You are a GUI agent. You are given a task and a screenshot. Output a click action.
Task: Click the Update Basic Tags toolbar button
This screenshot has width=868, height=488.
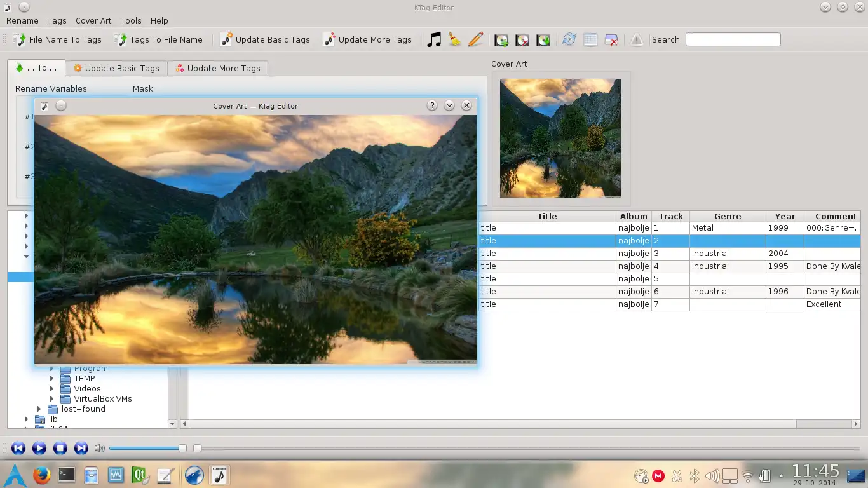click(x=265, y=39)
